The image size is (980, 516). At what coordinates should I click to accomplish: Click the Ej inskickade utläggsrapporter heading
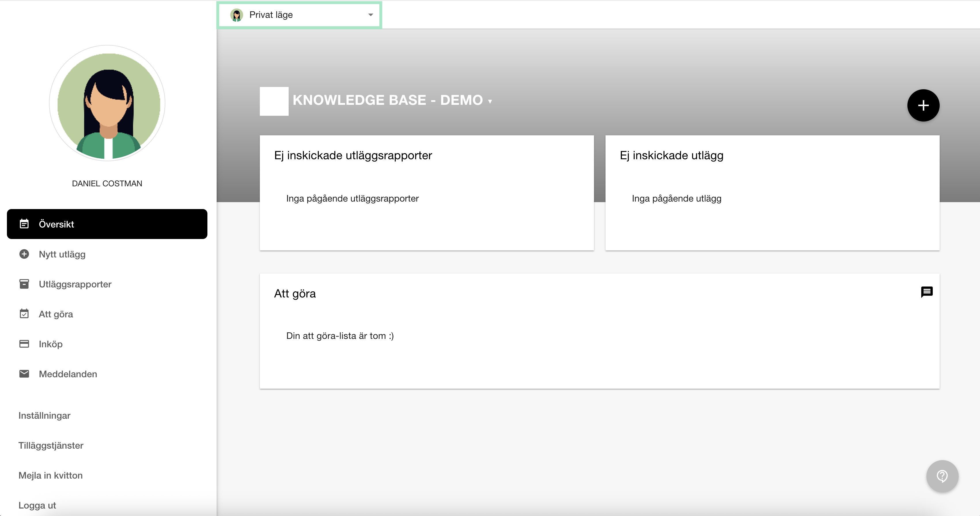[353, 155]
